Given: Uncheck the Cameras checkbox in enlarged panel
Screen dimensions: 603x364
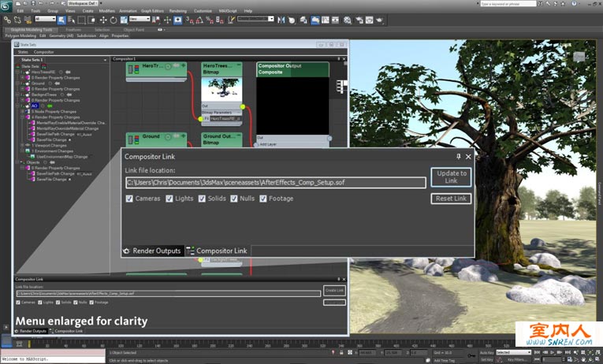Looking at the screenshot, I should [x=130, y=199].
